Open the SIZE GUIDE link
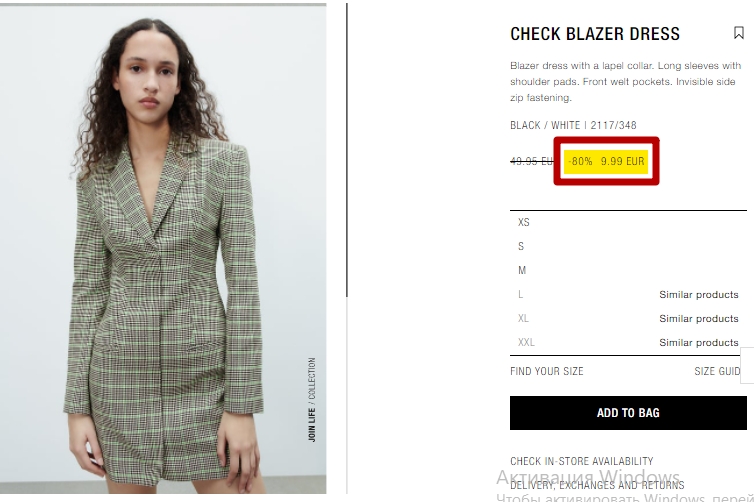The width and height of the screenshot is (754, 502). pos(717,371)
